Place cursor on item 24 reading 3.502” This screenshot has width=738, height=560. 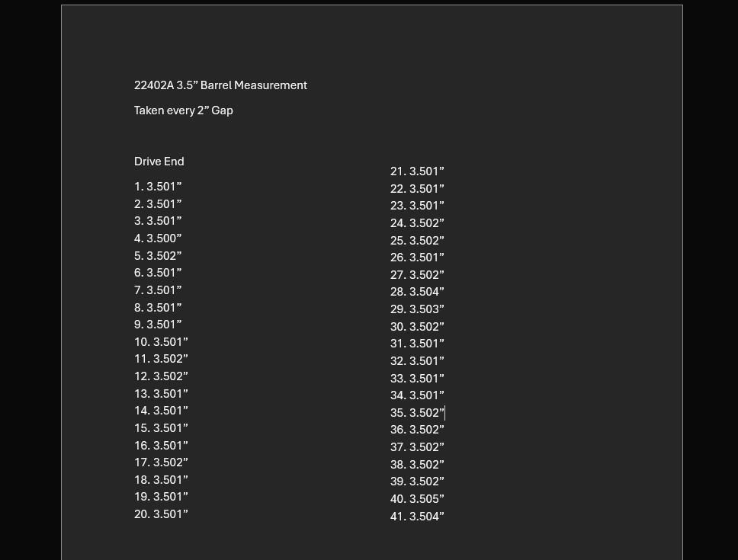pyautogui.click(x=417, y=223)
